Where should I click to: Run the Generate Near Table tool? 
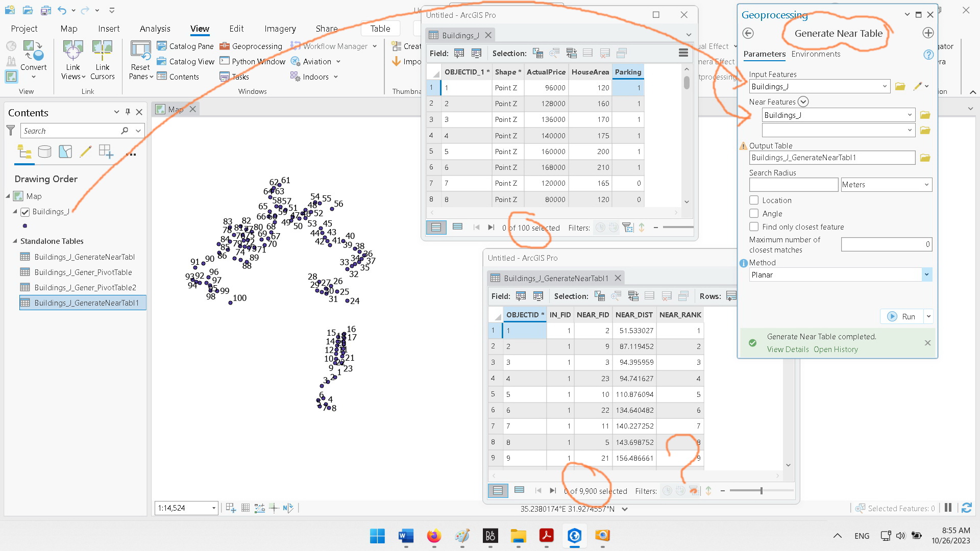click(902, 316)
